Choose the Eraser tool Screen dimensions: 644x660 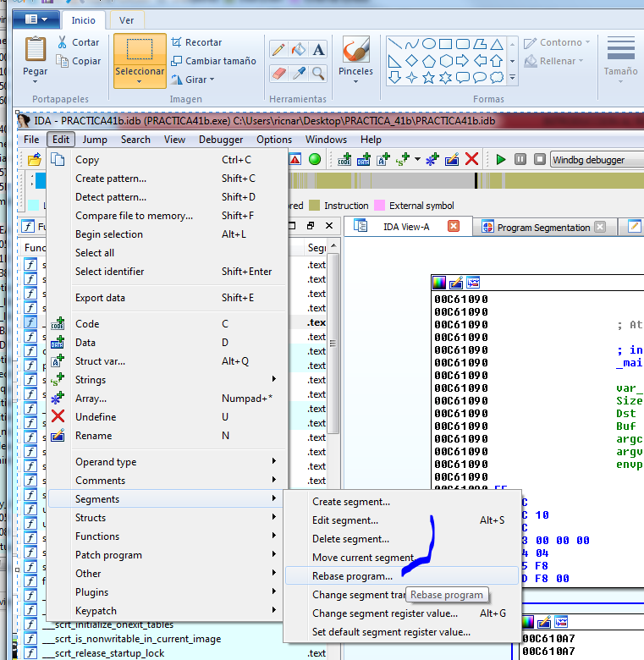click(278, 74)
